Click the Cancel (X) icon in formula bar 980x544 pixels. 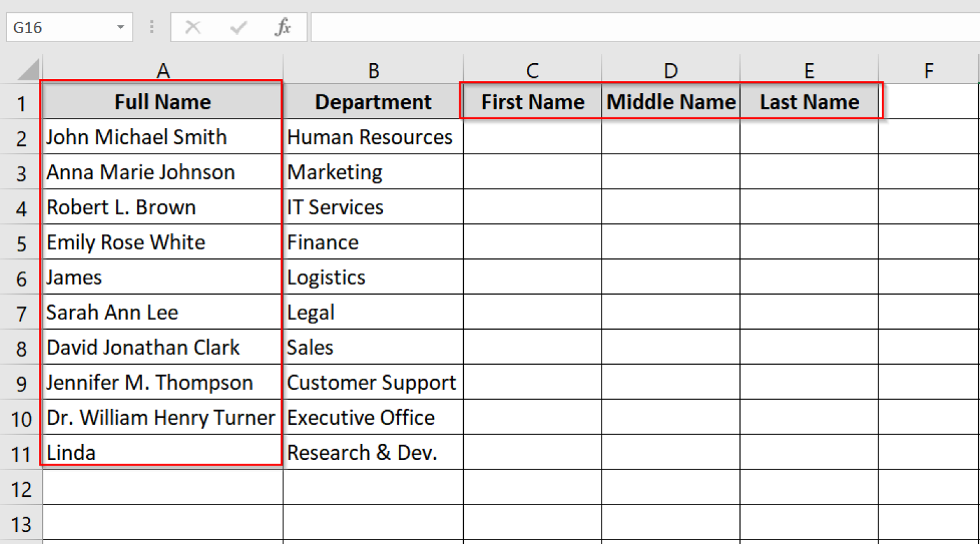[x=193, y=27]
